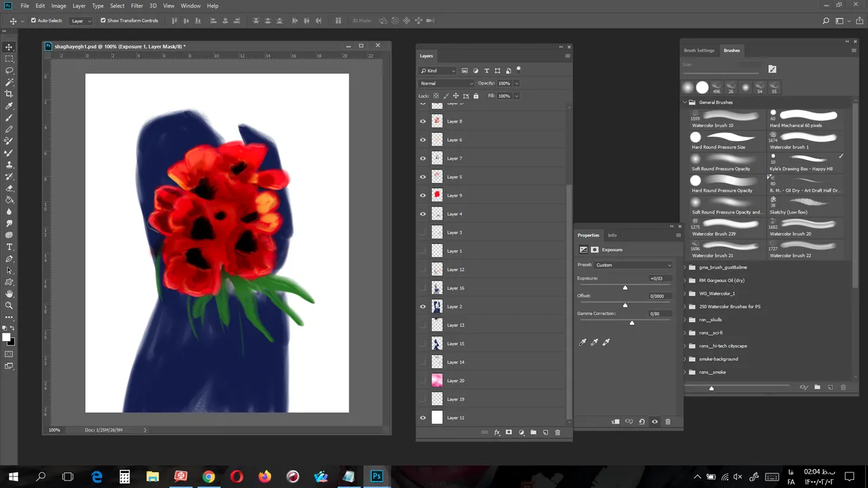
Task: Hide Layer 2 visibility eye
Action: [423, 306]
